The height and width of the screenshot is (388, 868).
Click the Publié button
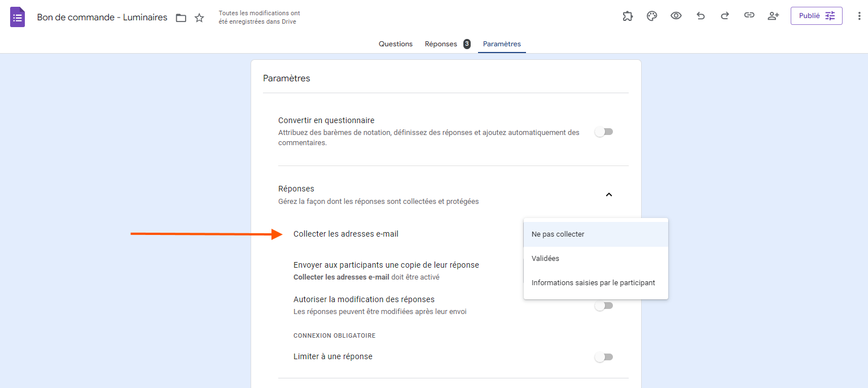816,15
